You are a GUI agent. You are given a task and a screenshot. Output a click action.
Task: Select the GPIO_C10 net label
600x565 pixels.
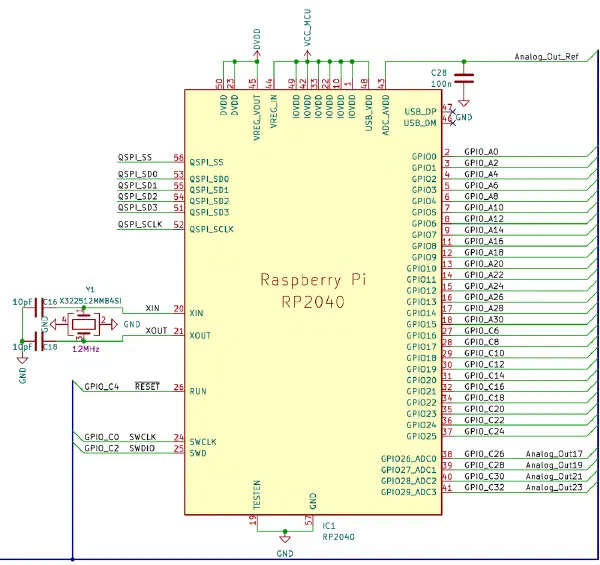pyautogui.click(x=484, y=353)
